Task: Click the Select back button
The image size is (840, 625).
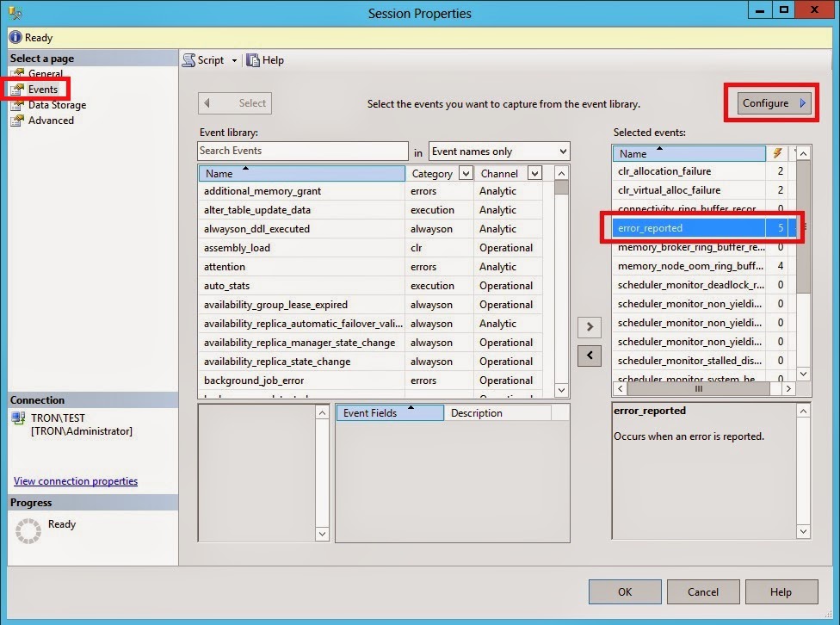Action: (x=235, y=103)
